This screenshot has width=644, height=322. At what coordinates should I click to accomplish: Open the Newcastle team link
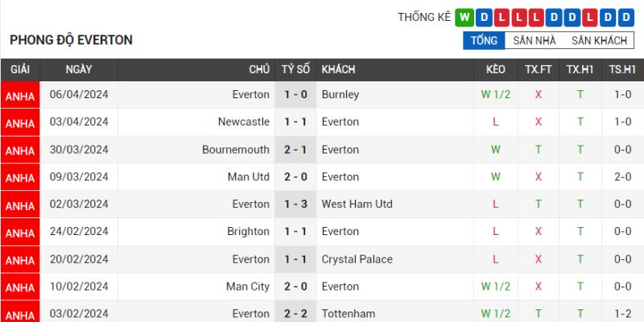[x=243, y=122]
